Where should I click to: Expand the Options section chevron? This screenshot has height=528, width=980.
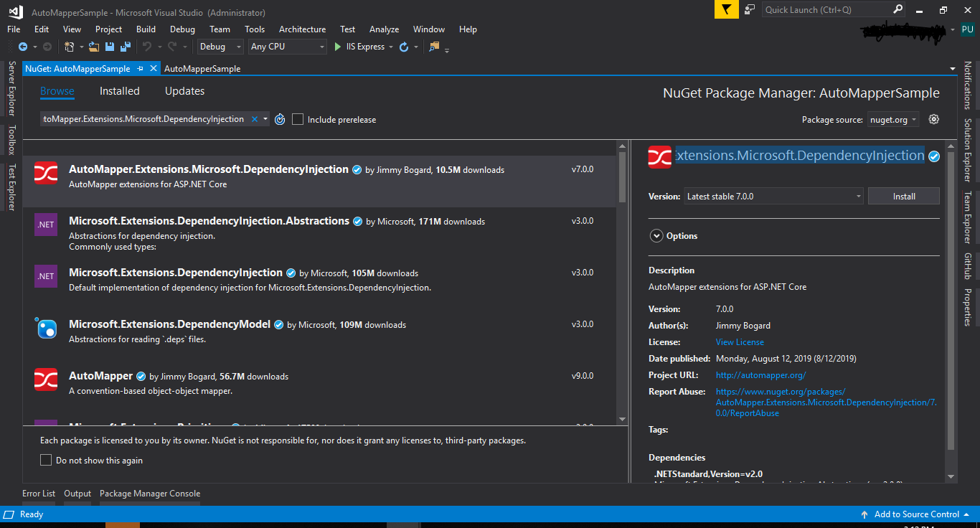(x=656, y=235)
